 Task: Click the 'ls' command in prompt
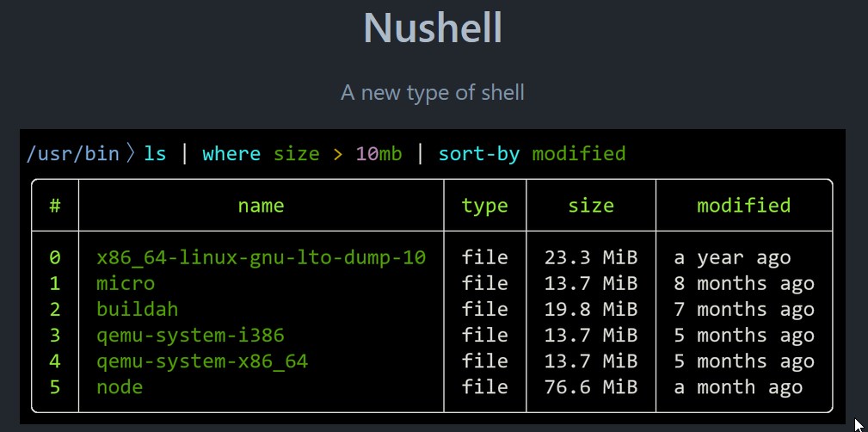tap(155, 153)
